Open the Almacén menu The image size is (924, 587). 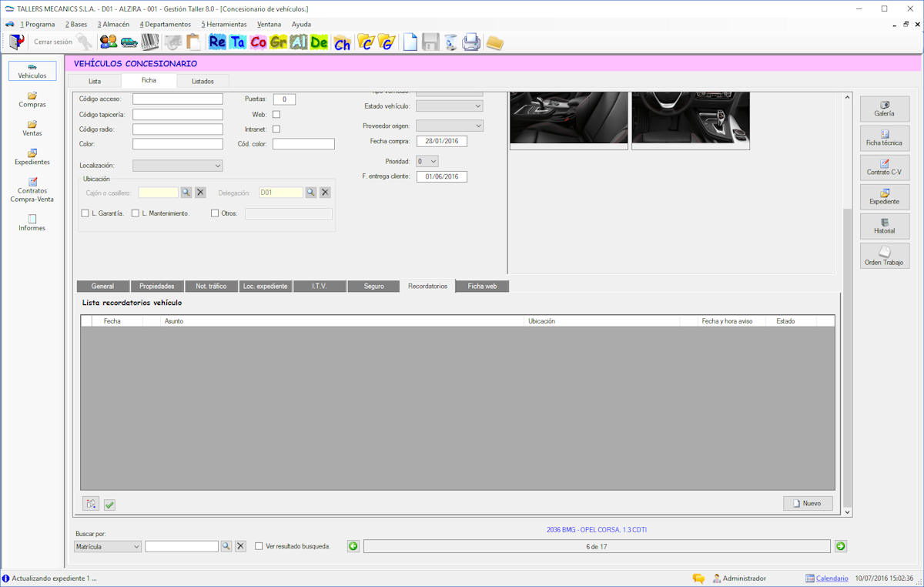[x=113, y=25]
